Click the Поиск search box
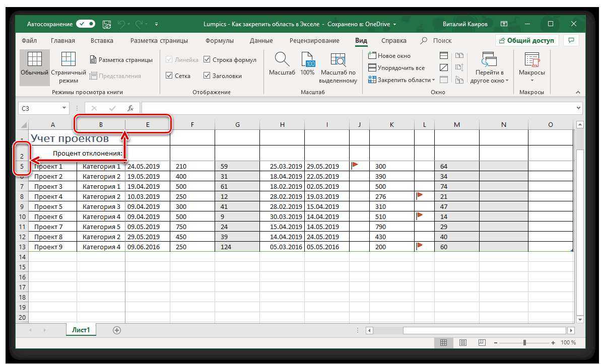Image resolution: width=601 pixels, height=364 pixels. click(436, 40)
